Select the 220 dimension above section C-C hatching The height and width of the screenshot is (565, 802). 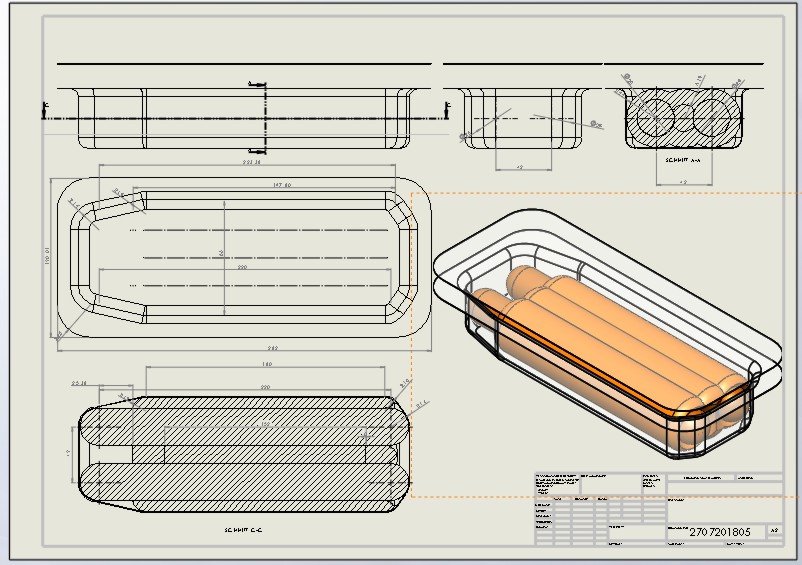[265, 387]
